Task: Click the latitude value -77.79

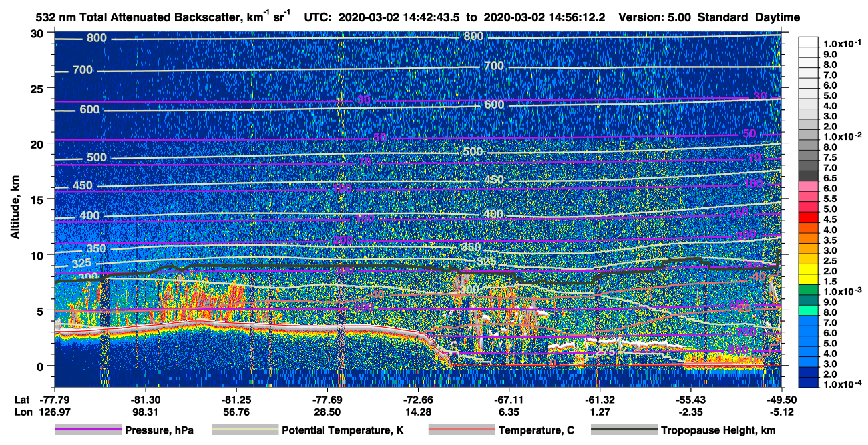Action: (54, 400)
